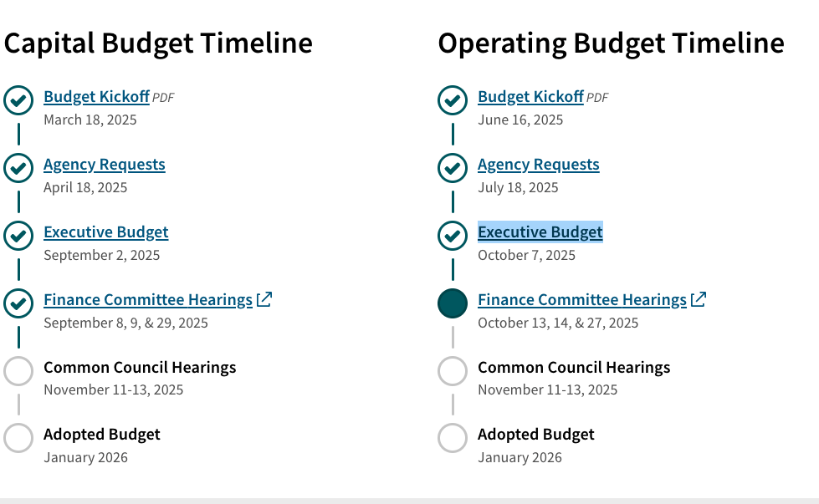Click external link icon beside Capital Finance Hearings
Viewport: 819px width, 504px height.
pos(264,299)
